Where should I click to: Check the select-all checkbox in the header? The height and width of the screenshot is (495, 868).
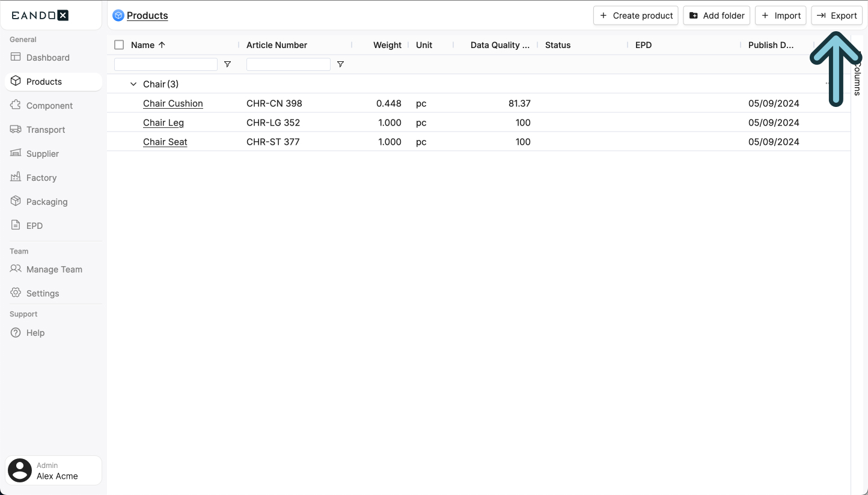point(118,44)
